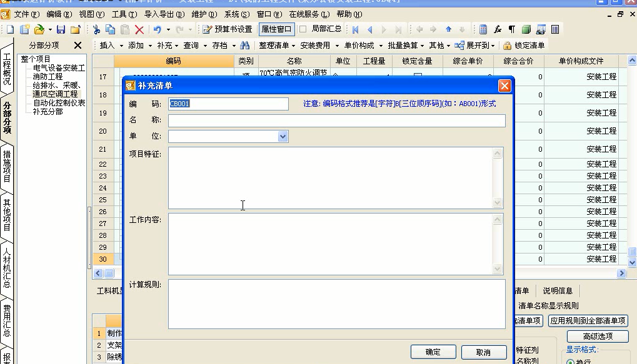Viewport: 637px width, 364px height.
Task: Click the blue move-up arrow icon
Action: click(448, 29)
